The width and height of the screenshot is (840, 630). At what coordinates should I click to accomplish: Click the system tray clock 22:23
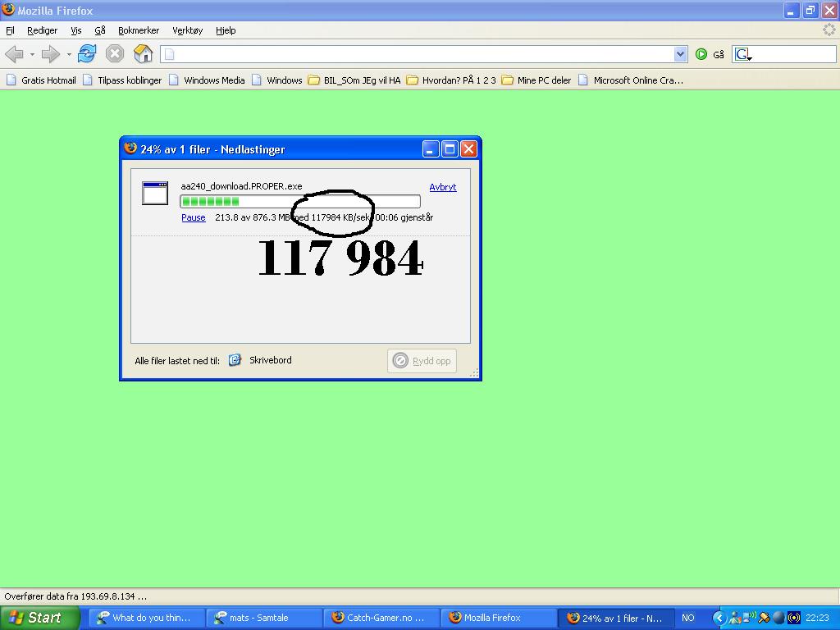[x=817, y=619]
